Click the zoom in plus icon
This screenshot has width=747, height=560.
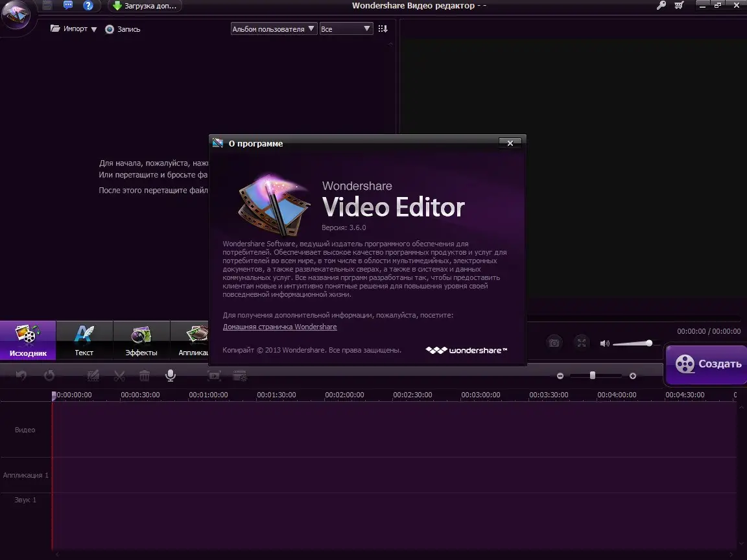pyautogui.click(x=633, y=376)
